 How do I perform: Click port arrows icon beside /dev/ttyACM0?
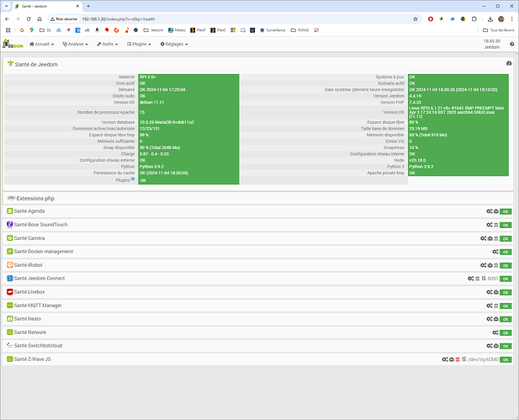pos(464,359)
